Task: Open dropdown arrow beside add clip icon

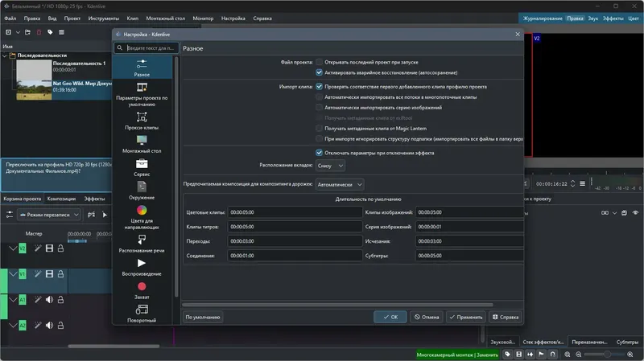Action: coord(18,32)
